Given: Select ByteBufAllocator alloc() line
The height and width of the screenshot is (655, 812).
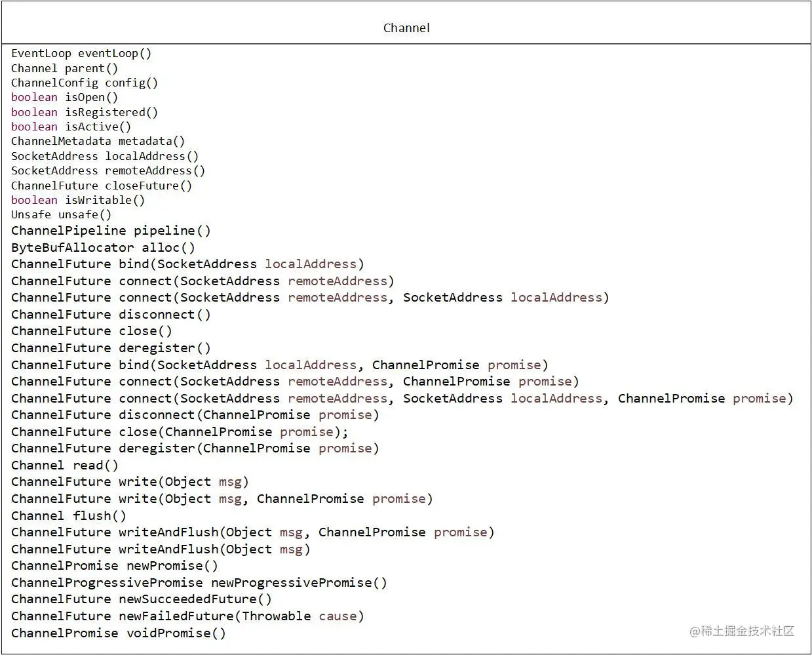Looking at the screenshot, I should coord(104,248).
